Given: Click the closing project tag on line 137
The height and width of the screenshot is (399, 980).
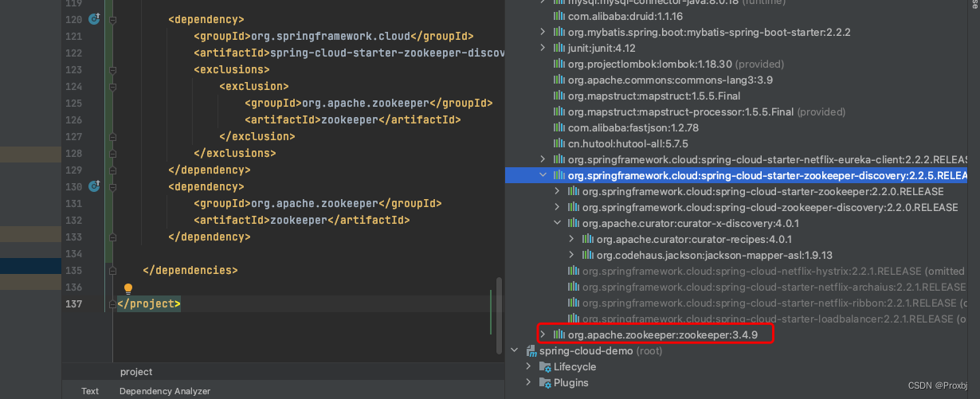Looking at the screenshot, I should (149, 303).
